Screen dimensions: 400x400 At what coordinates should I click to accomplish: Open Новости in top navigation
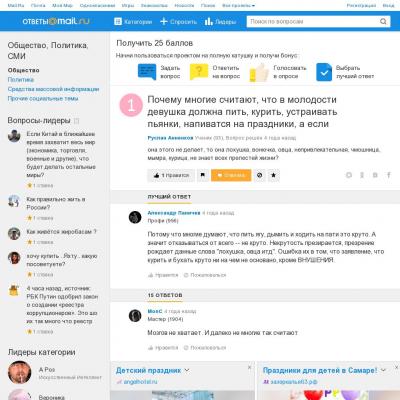click(184, 6)
